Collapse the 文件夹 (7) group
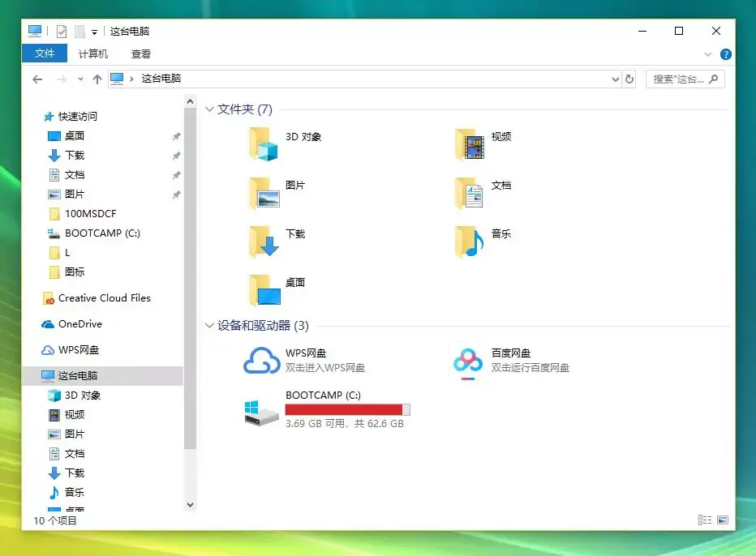The width and height of the screenshot is (756, 556). 210,109
